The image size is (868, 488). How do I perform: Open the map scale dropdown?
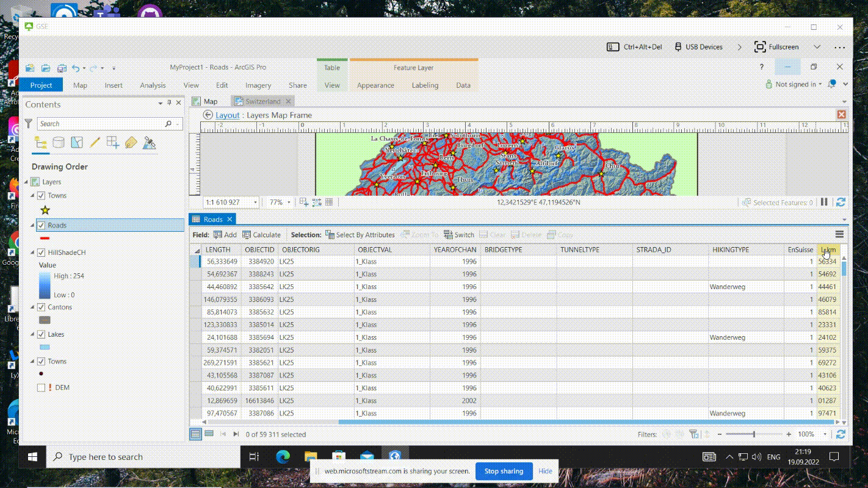255,203
